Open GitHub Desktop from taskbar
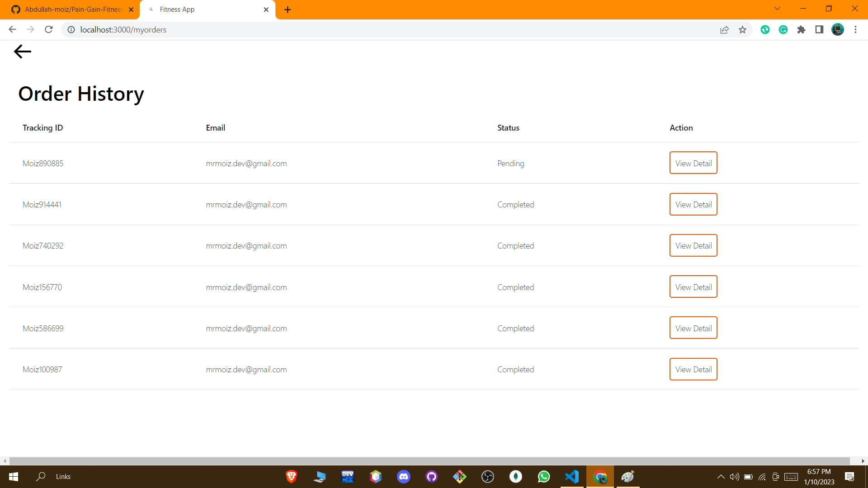Screen dimensions: 868x488 point(432,477)
